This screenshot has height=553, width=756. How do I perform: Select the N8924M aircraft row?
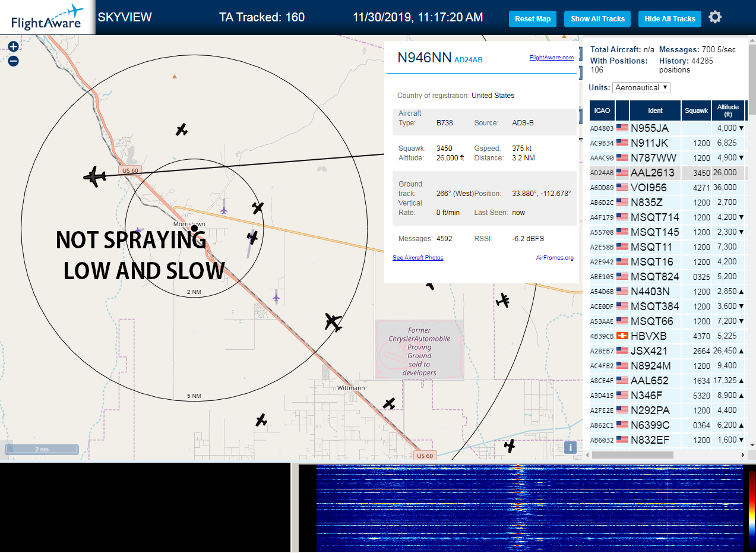click(668, 366)
